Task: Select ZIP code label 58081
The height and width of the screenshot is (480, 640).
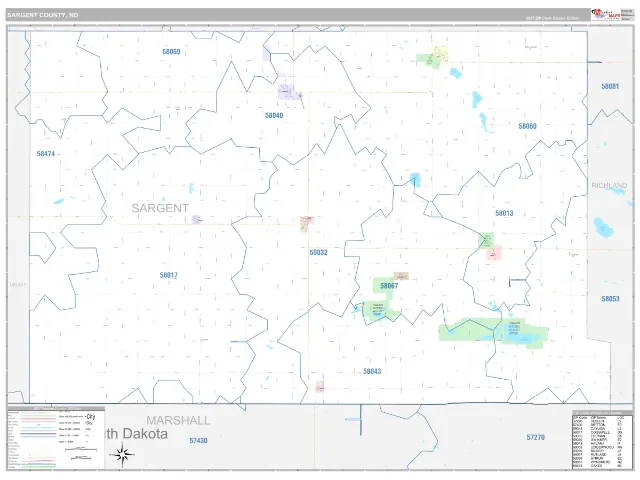Action: (x=610, y=87)
